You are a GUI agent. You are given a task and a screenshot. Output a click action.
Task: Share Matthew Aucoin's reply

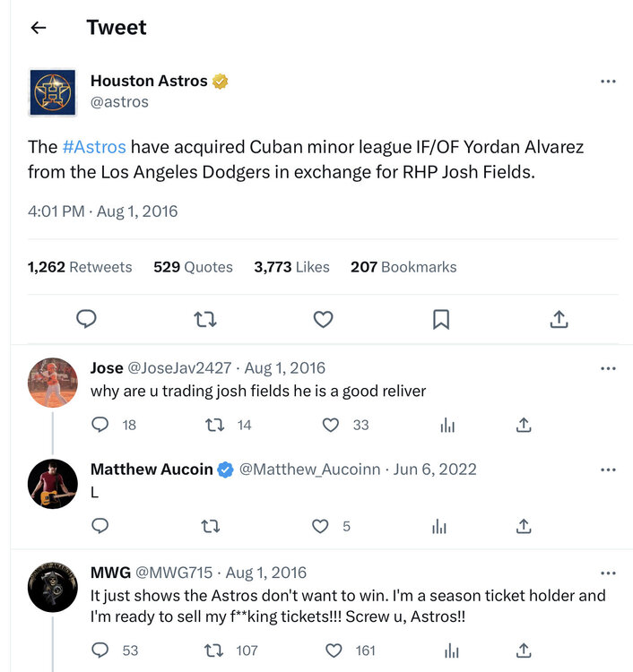(x=525, y=526)
